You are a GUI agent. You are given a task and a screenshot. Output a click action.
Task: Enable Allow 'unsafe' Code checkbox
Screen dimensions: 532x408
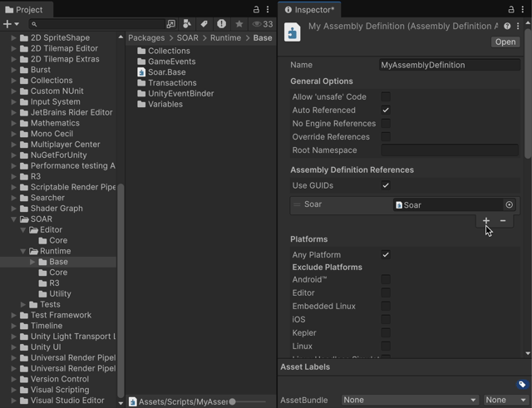pos(386,97)
